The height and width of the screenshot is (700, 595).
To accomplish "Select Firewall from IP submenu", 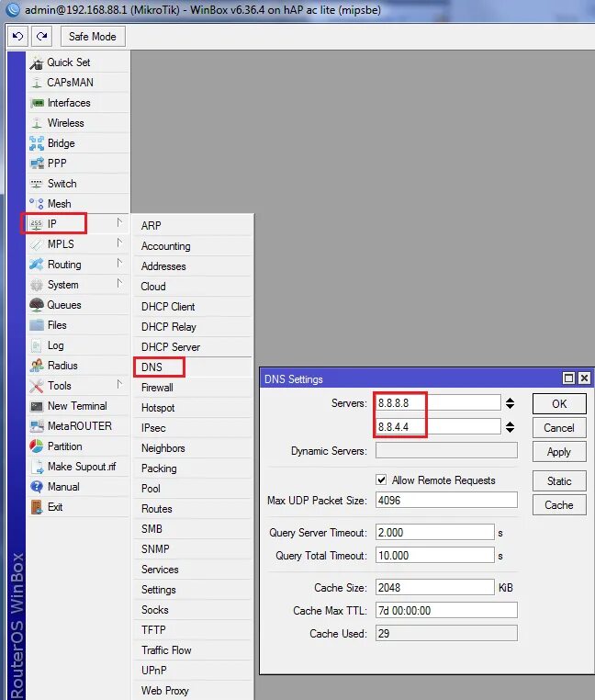I will 193,388.
